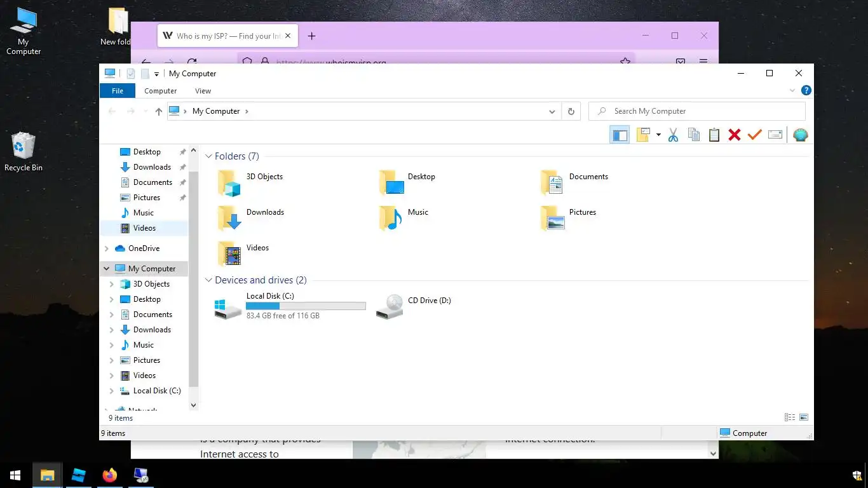Toggle the preview pane toolbar button
This screenshot has height=488, width=868.
pos(620,135)
